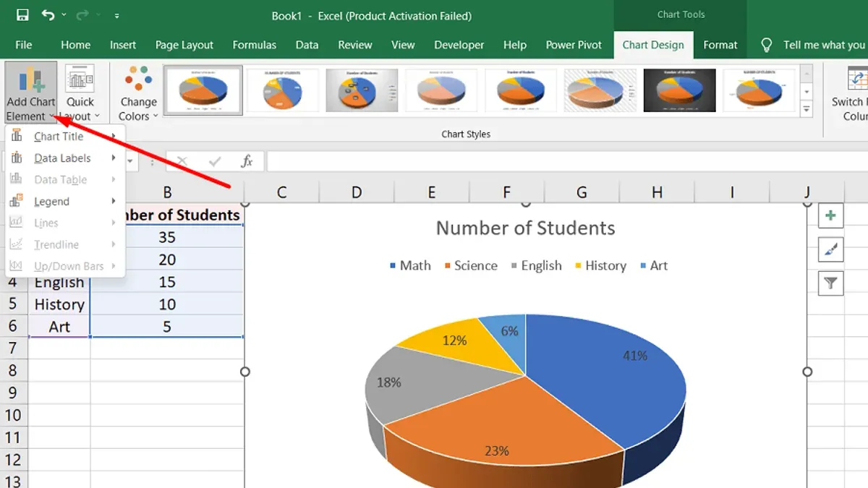
Task: Click the Undo arrow icon
Action: point(48,15)
